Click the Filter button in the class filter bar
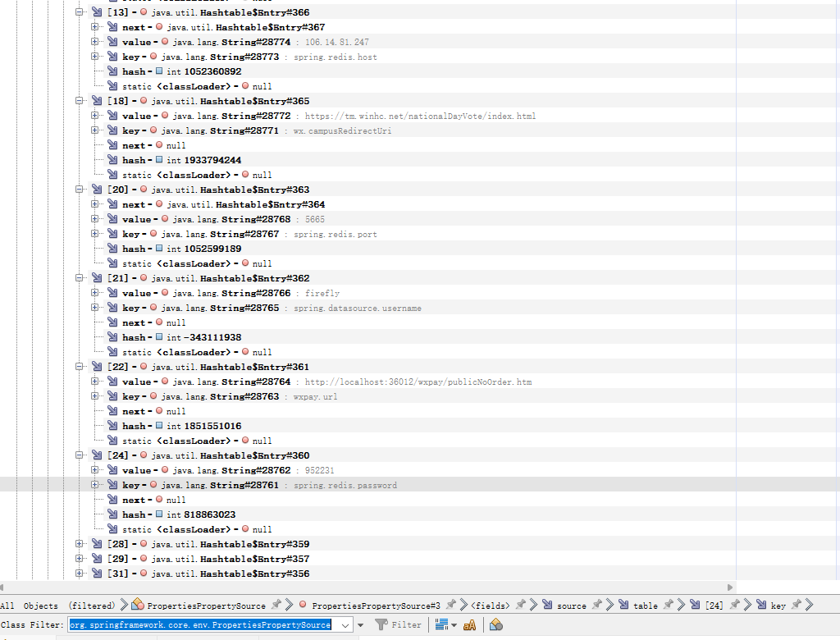 [398, 625]
